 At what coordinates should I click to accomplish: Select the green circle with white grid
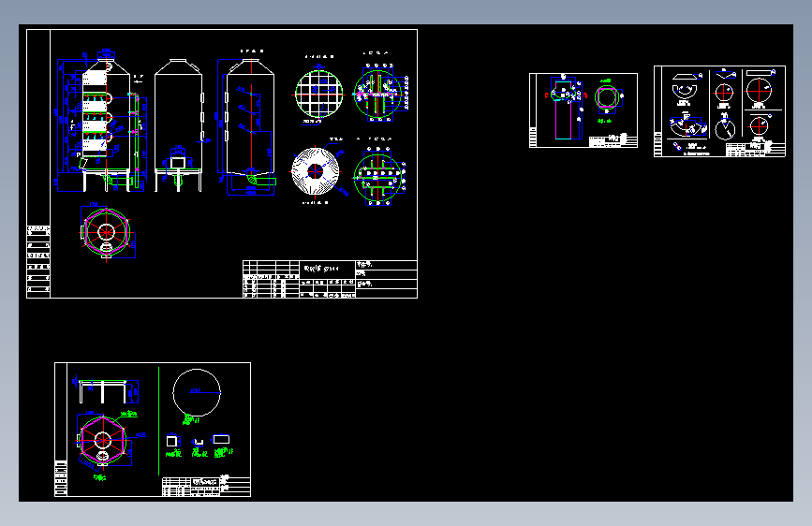tap(319, 95)
